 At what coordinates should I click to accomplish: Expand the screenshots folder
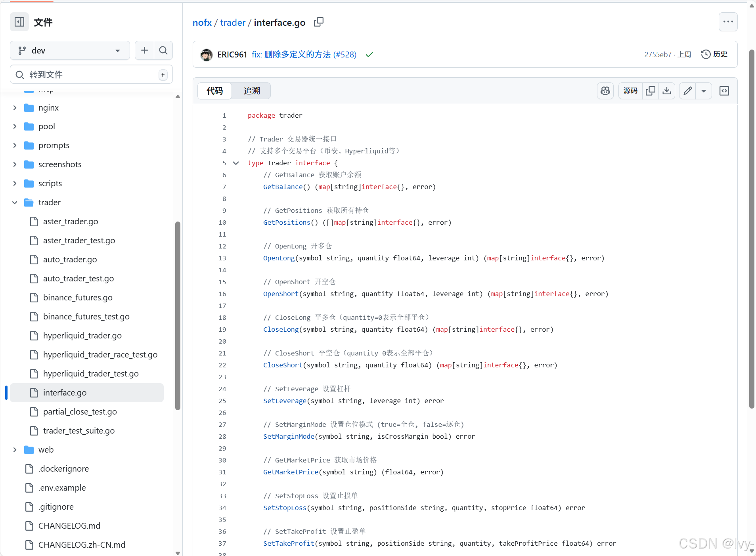[15, 164]
